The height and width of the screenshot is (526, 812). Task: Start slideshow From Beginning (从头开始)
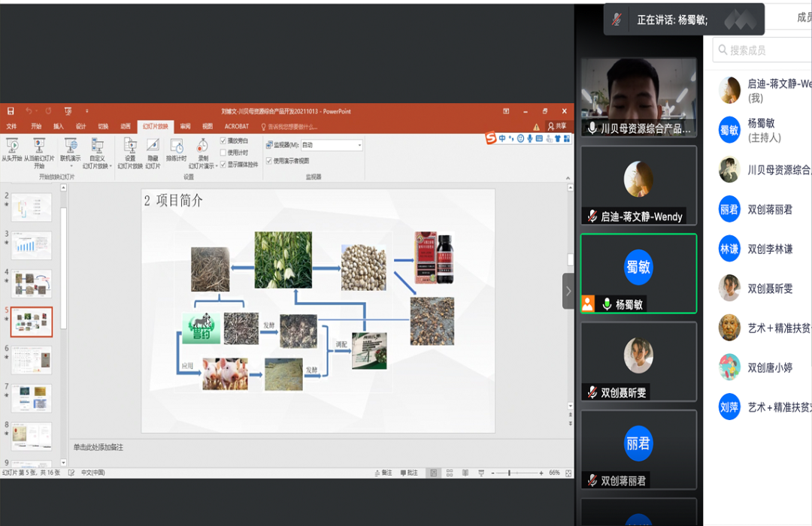12,150
